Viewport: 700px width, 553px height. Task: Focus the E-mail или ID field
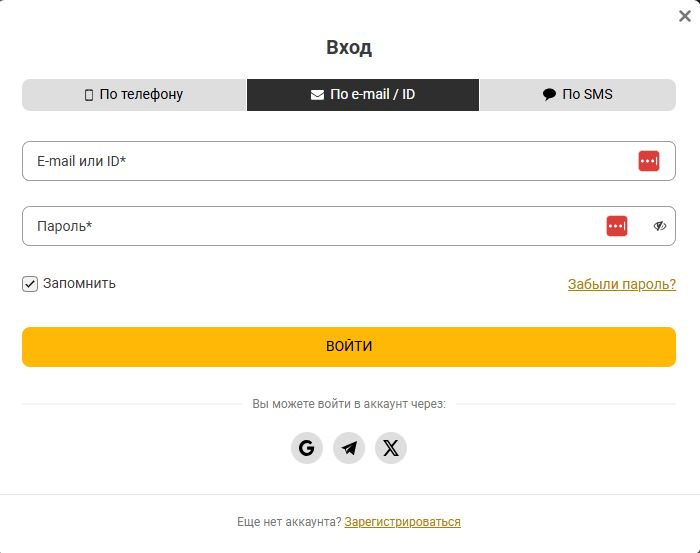pyautogui.click(x=320, y=161)
